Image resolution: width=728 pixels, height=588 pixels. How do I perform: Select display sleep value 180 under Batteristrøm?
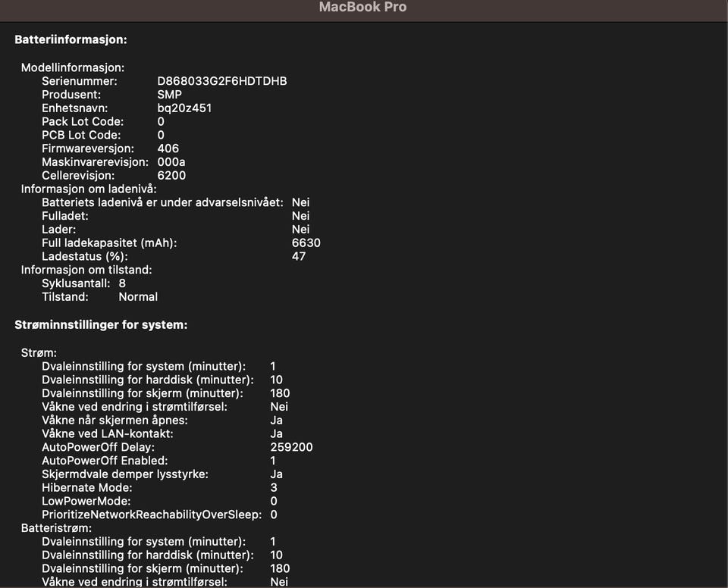click(x=280, y=568)
